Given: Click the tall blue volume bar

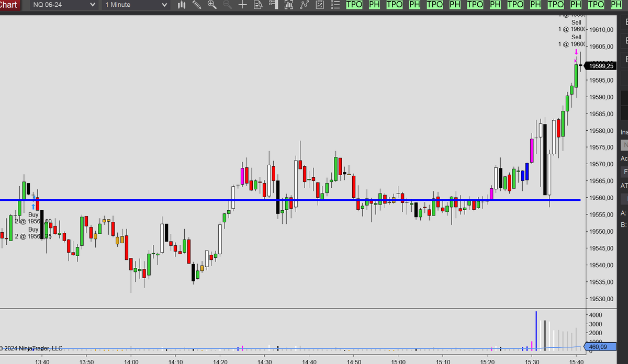Looking at the screenshot, I should (x=536, y=331).
